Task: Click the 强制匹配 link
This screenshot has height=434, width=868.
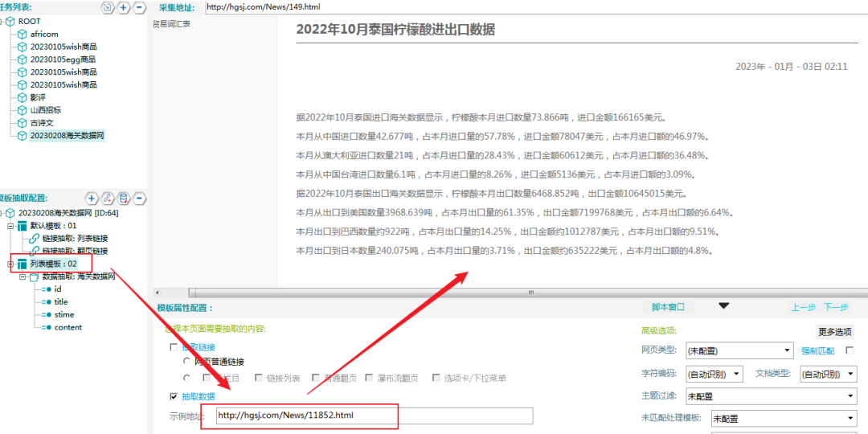Action: click(x=818, y=350)
